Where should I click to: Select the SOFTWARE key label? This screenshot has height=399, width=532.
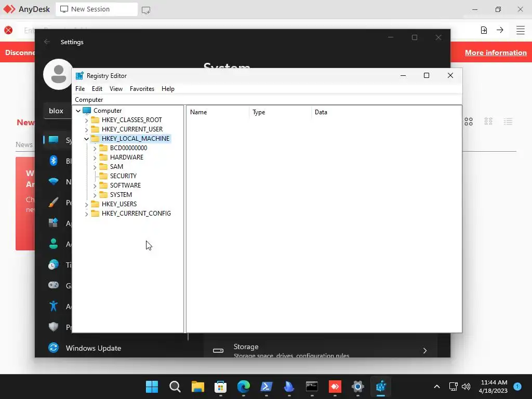125,185
